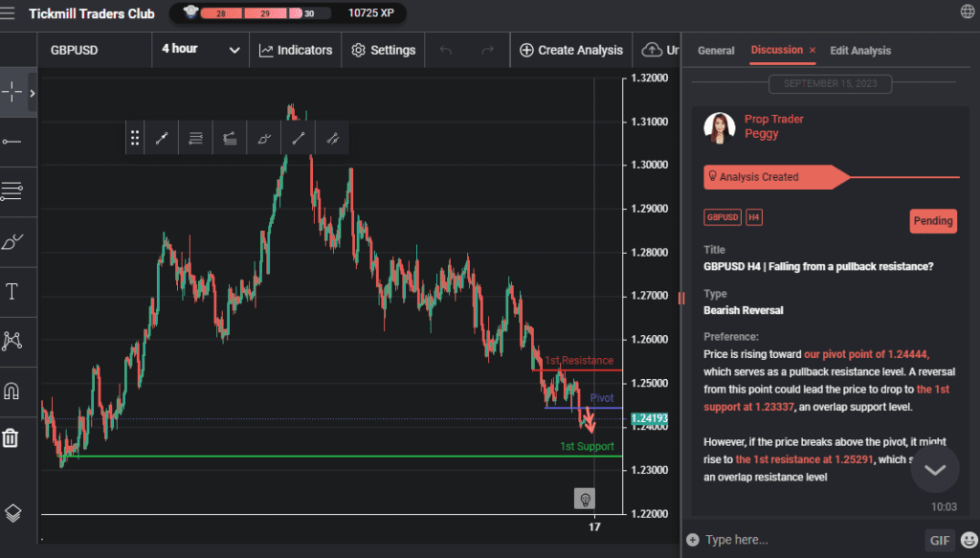Select the pattern drawing tool

(11, 340)
